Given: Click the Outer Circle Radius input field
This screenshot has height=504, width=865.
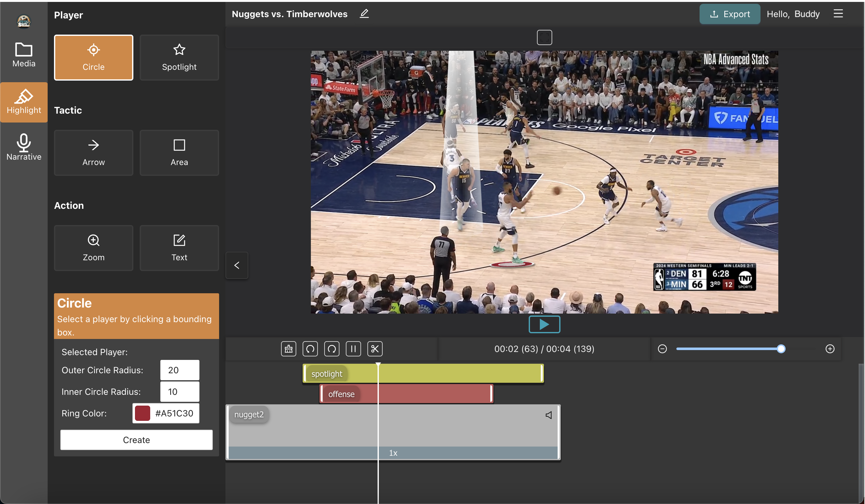Looking at the screenshot, I should coord(179,370).
